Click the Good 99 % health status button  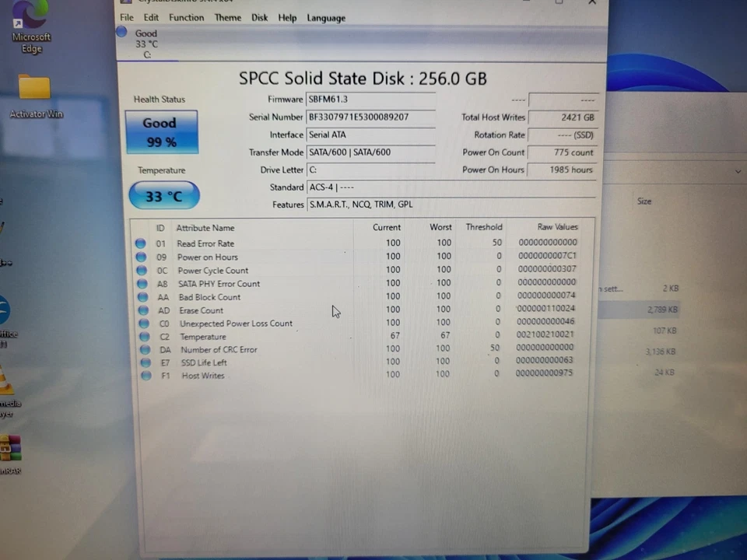(162, 132)
